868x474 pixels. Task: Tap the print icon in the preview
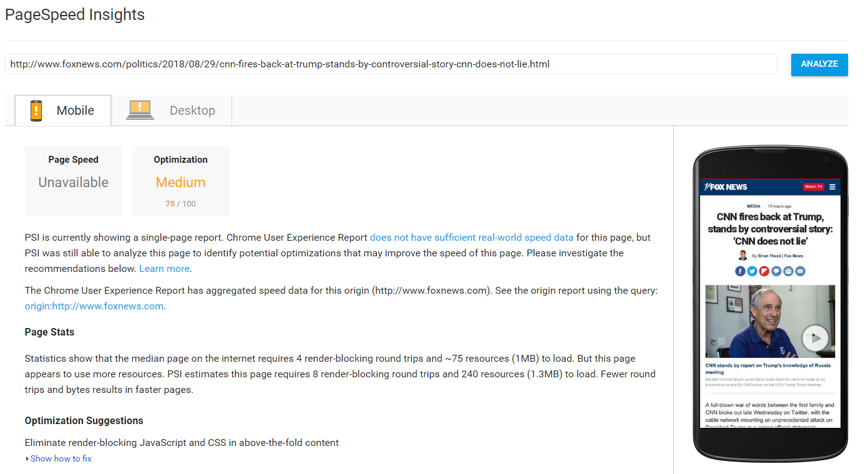click(788, 271)
